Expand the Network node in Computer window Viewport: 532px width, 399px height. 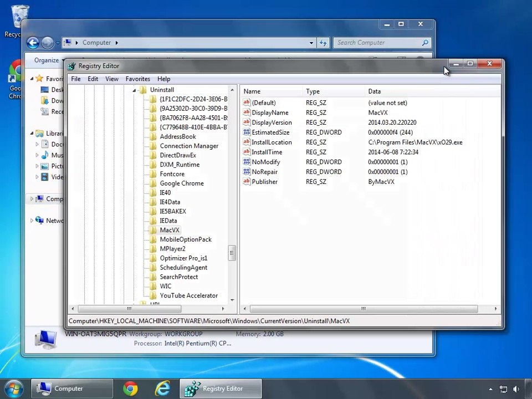pyautogui.click(x=32, y=221)
